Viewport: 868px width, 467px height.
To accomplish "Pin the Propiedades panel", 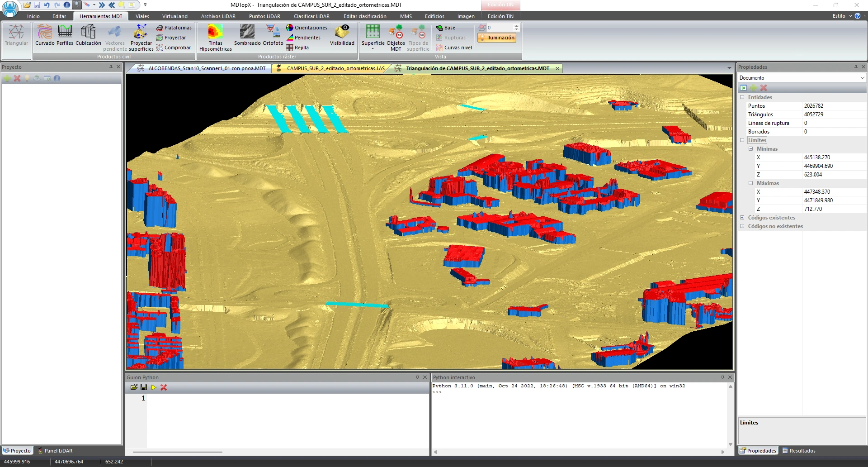I will point(856,67).
